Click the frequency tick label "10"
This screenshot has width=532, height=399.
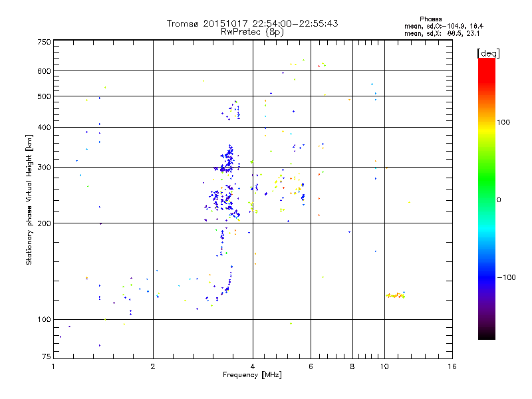coord(384,366)
